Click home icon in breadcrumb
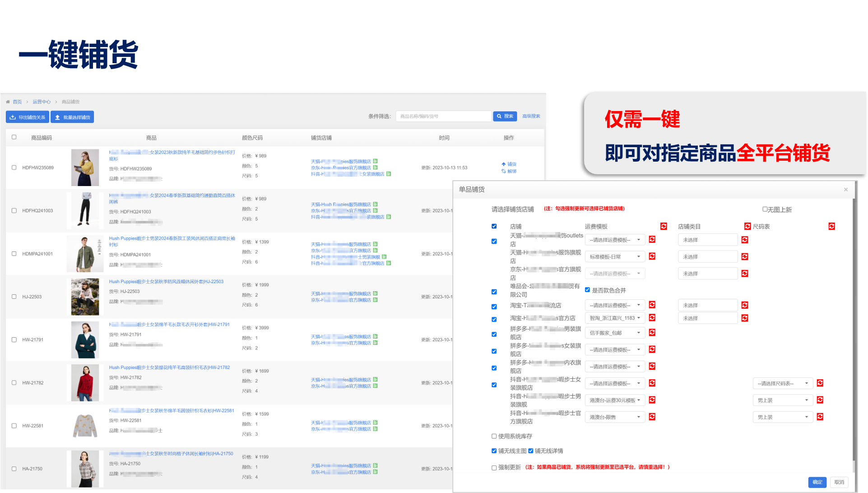 click(8, 102)
